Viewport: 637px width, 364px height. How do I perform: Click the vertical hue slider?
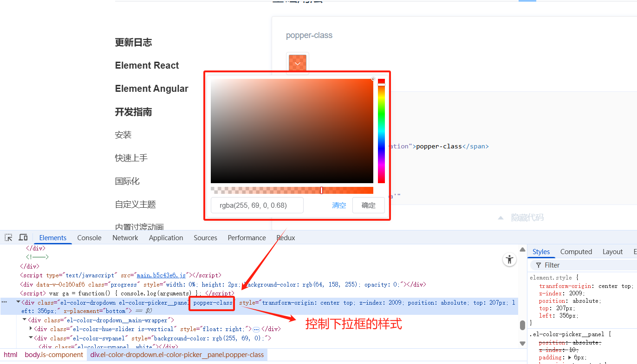tap(381, 131)
